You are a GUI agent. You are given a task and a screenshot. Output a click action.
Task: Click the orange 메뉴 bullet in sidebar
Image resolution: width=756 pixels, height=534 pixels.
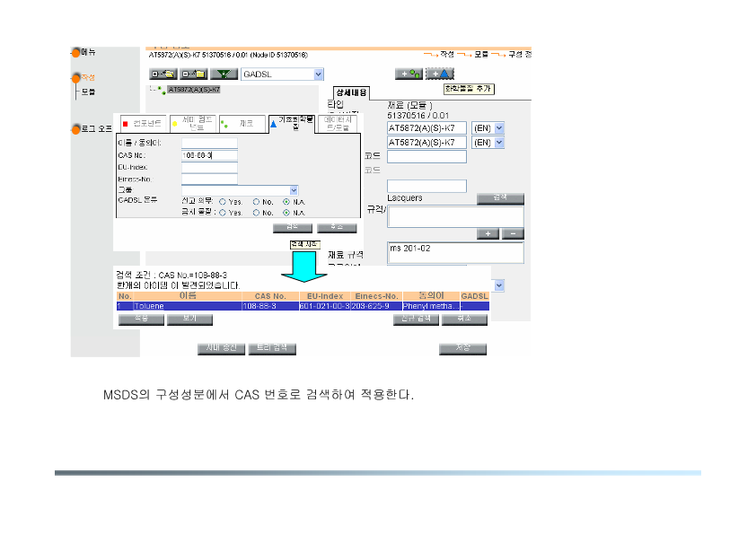tap(75, 53)
